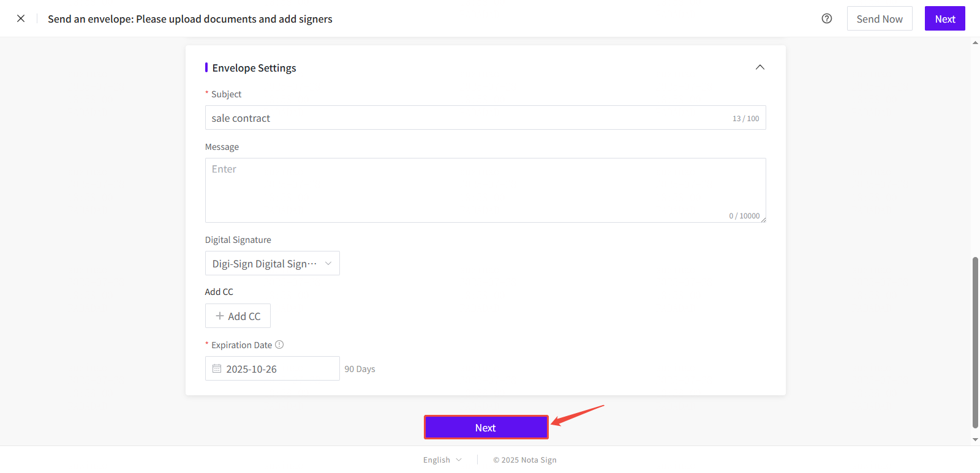Click the Message box resize handle
Screen dimensions: 980x473
point(763,220)
